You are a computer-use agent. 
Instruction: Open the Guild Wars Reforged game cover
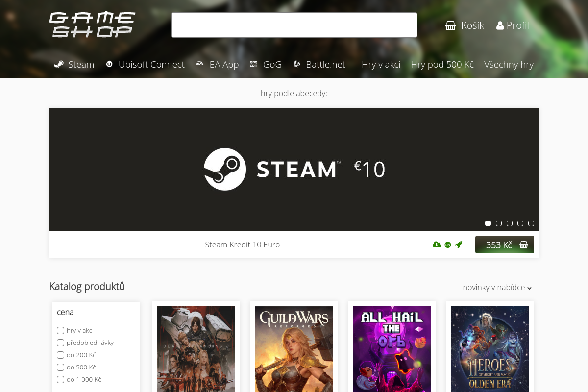(x=294, y=349)
